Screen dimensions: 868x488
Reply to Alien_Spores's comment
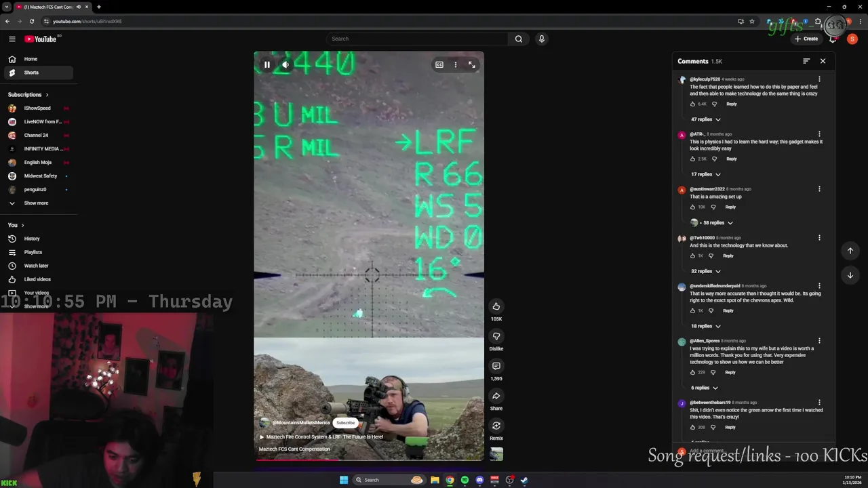pos(730,372)
